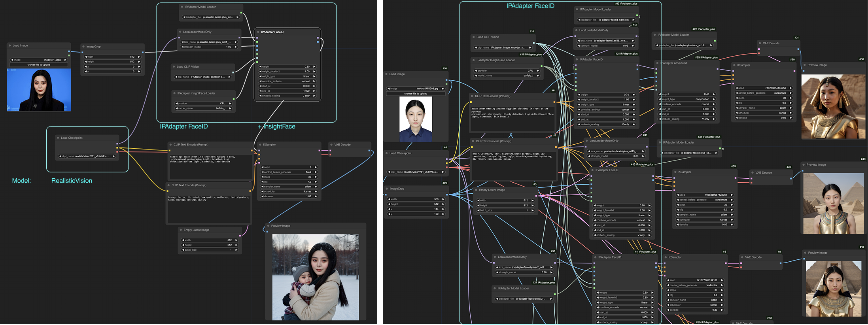Click choose file to upload under WechatIMG308.jpg
The width and height of the screenshot is (868, 325).
416,94
